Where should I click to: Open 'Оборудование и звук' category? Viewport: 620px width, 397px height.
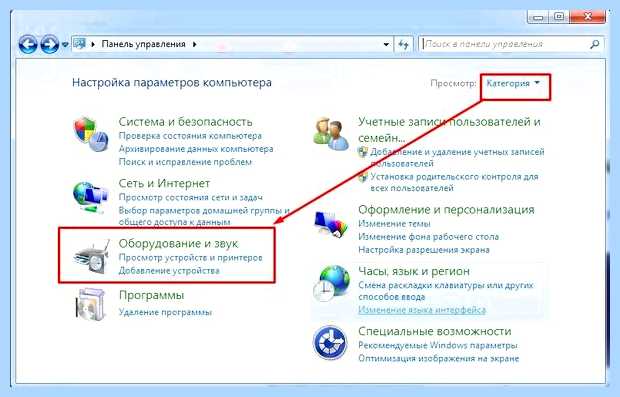click(178, 244)
